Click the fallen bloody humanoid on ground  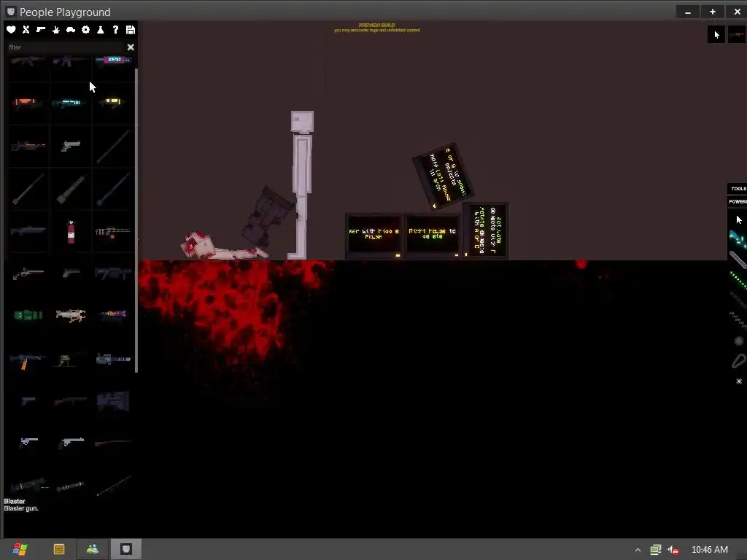223,246
